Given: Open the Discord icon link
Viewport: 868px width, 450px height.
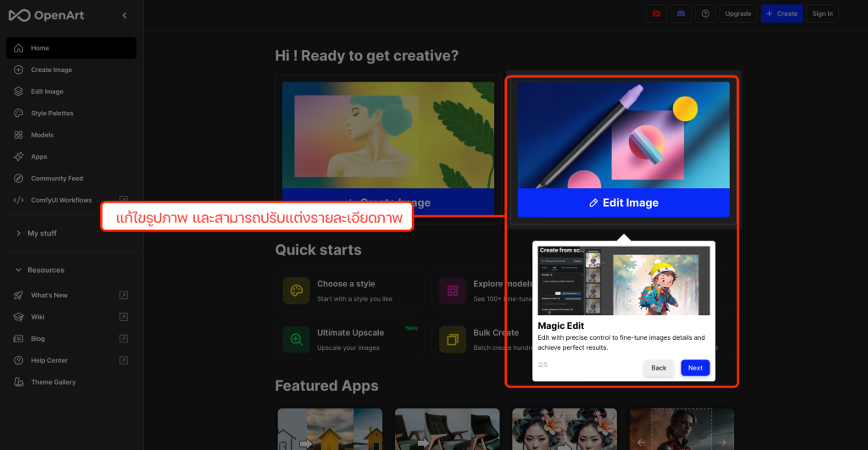Looking at the screenshot, I should click(681, 14).
